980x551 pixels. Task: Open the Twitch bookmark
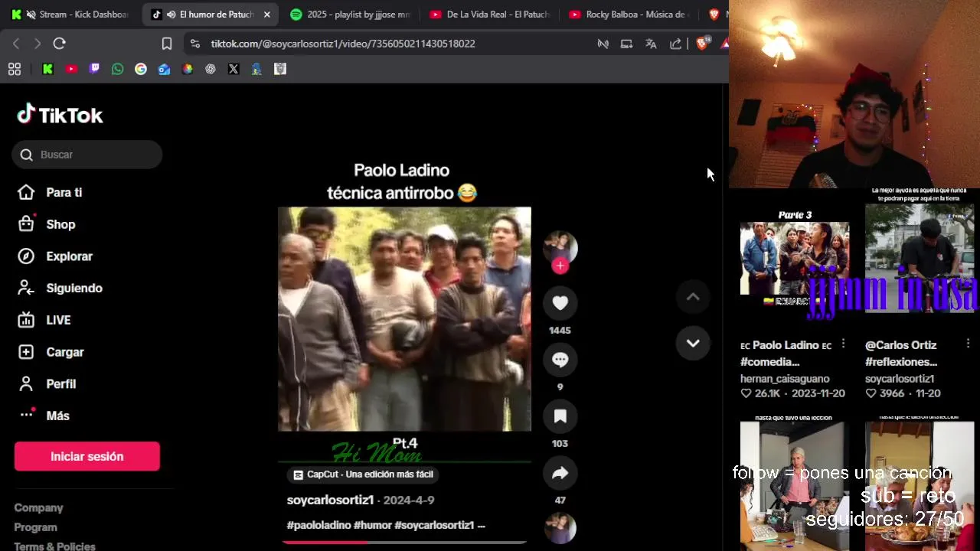[x=94, y=69]
